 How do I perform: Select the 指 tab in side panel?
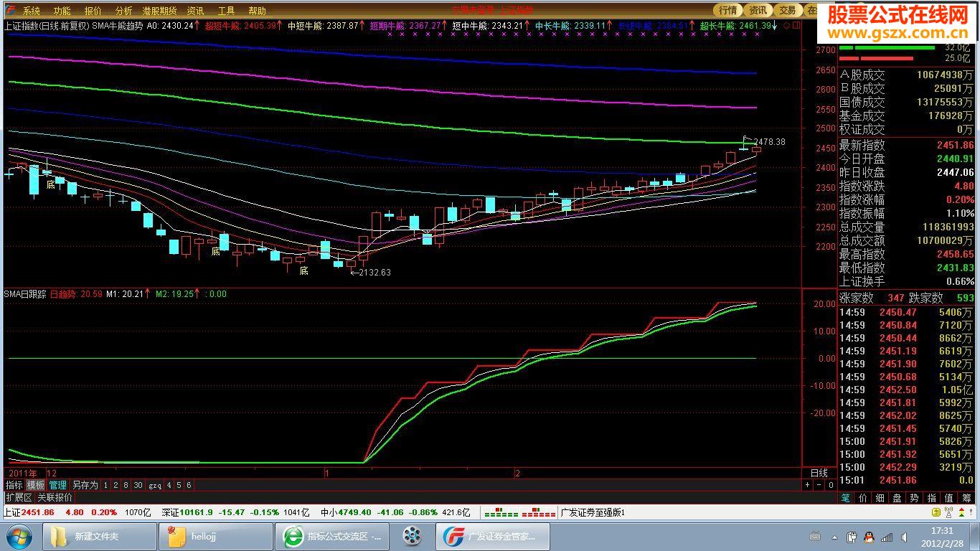pyautogui.click(x=932, y=498)
